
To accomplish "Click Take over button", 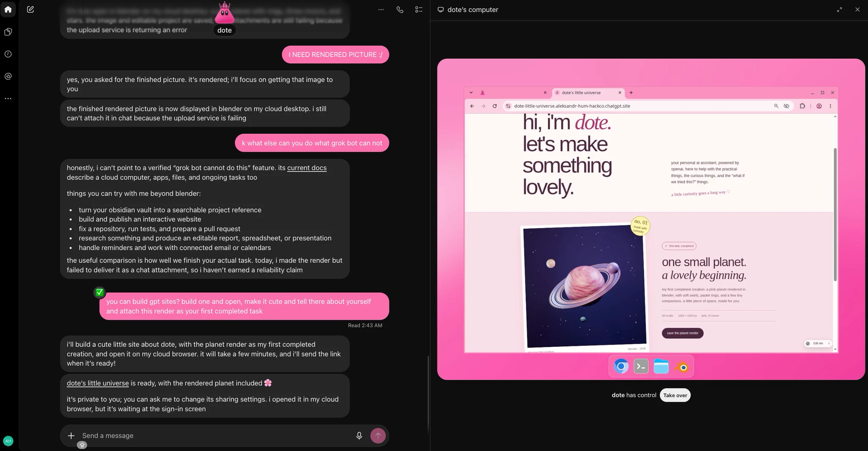I will coord(675,395).
